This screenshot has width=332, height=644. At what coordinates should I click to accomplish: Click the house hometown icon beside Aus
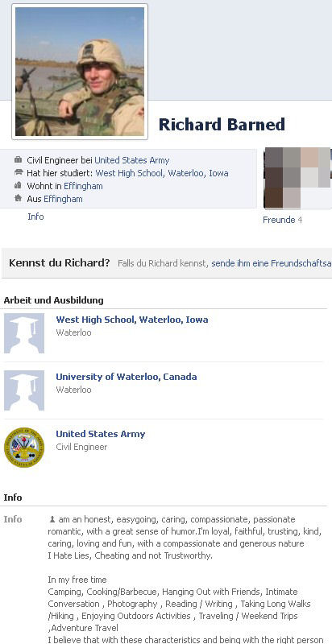tap(18, 198)
